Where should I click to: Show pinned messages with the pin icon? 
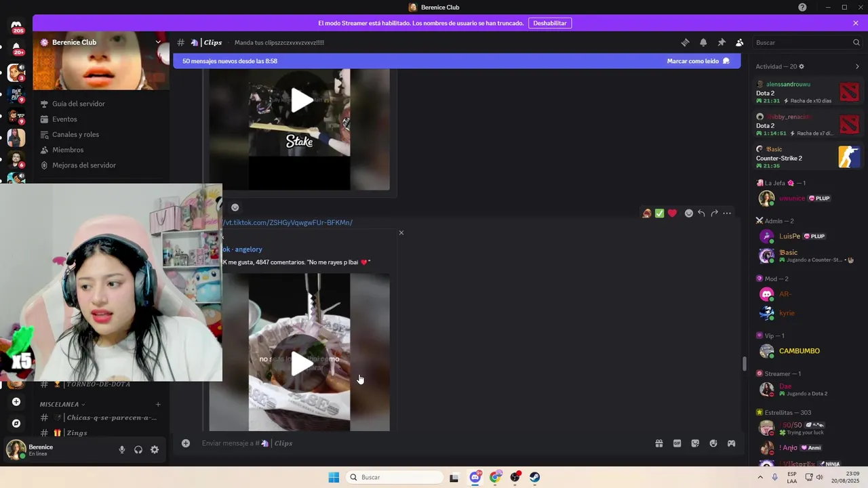pos(722,42)
